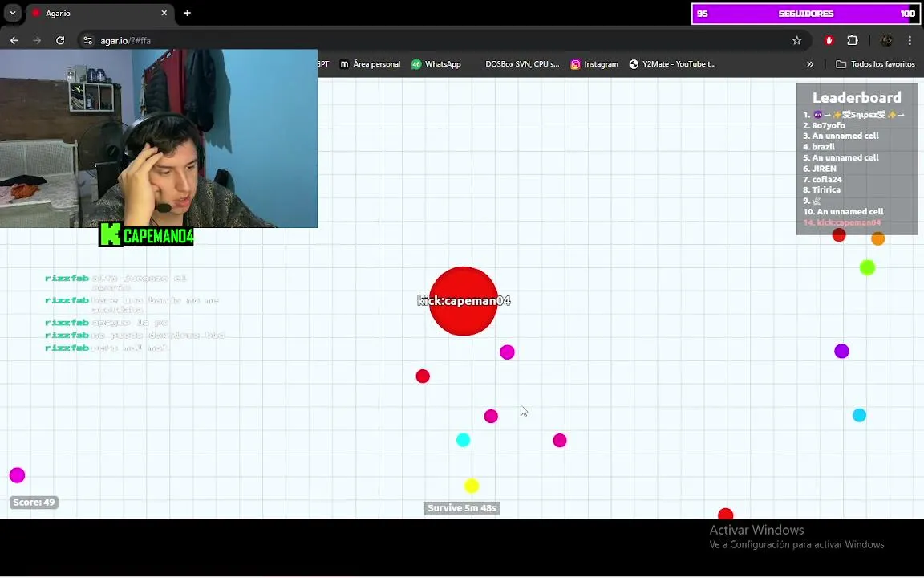Select leaderboard entry 10. An unnamed cell

pyautogui.click(x=843, y=212)
